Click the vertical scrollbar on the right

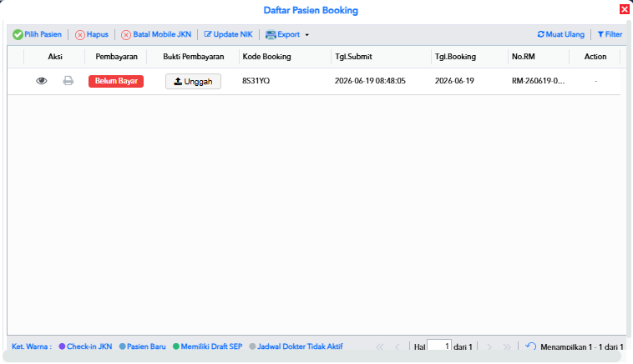pos(629,178)
